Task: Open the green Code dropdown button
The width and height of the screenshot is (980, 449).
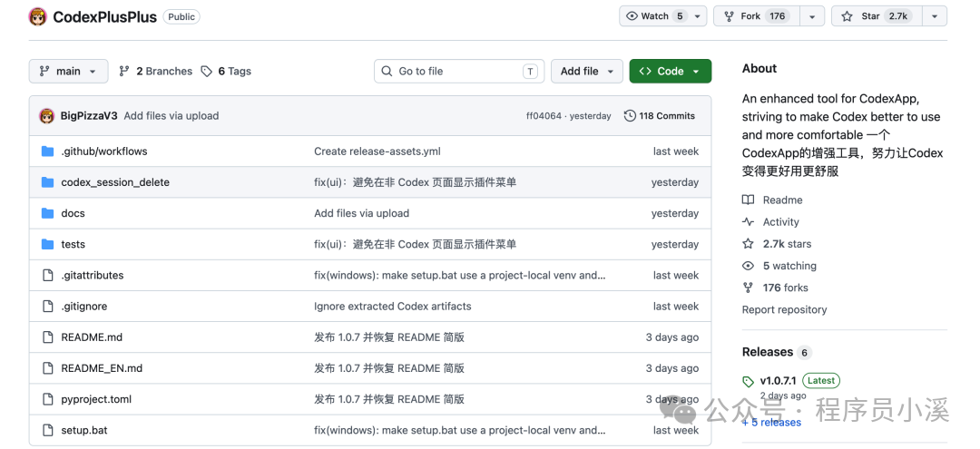Action: 670,71
